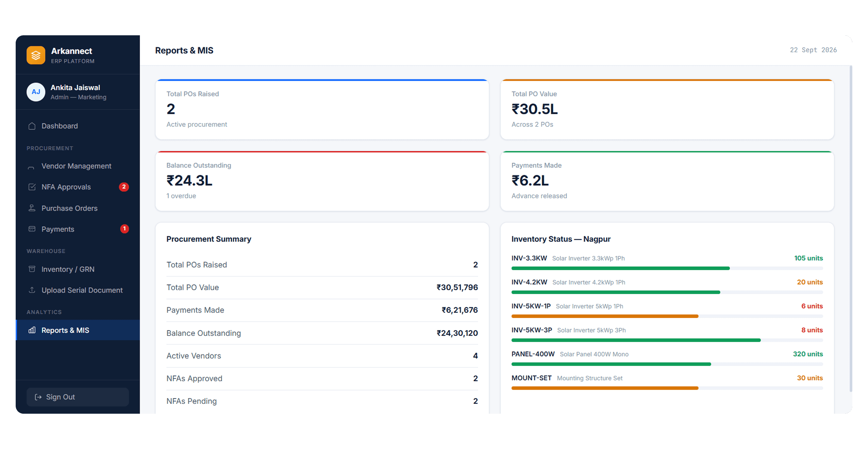Click the Sign Out button
868x449 pixels.
pos(78,397)
